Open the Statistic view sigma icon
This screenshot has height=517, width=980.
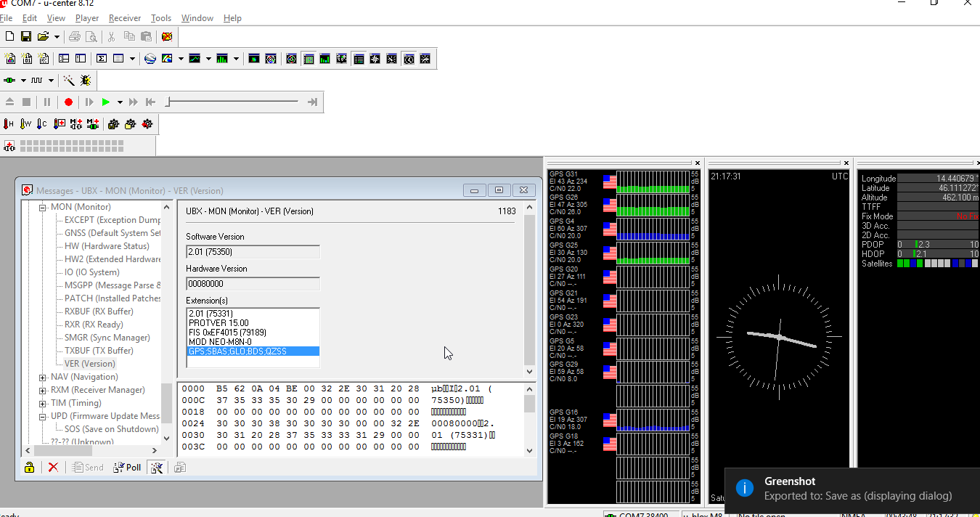pos(102,59)
